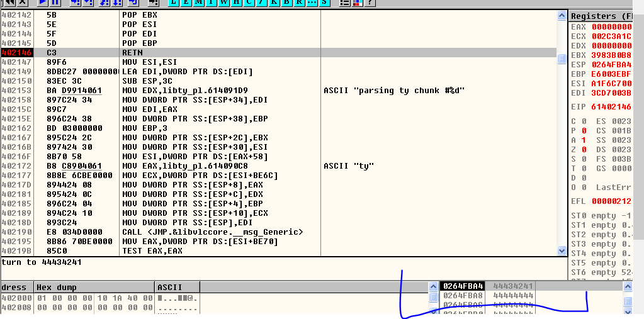Select stack entry 0264FBA4
Screen dimensions: 644x319
(x=463, y=286)
